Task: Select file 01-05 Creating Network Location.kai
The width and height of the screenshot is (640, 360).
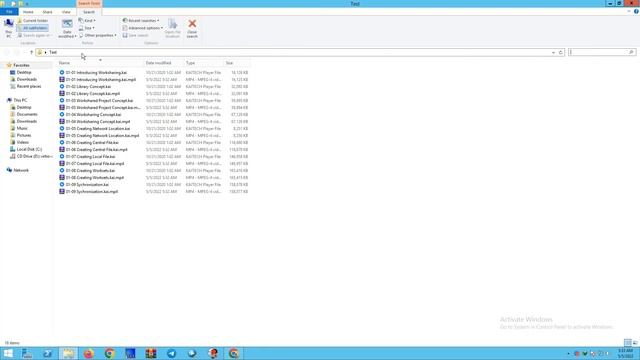Action: coord(98,129)
